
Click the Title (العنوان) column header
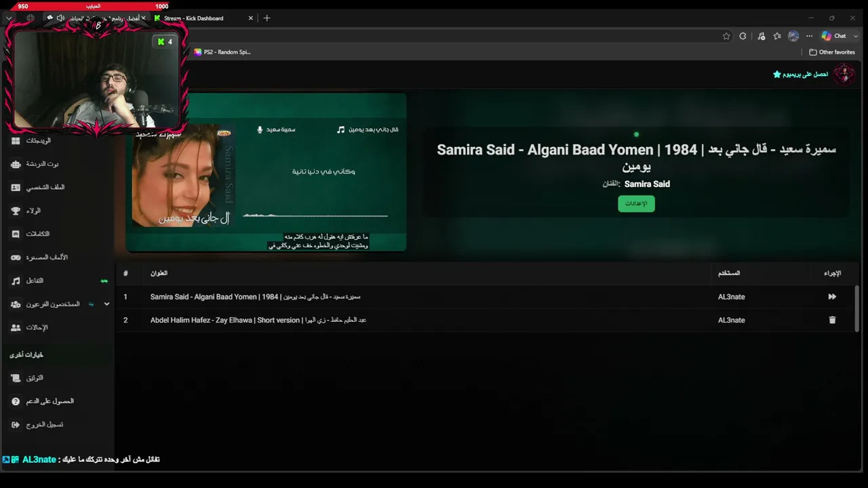click(x=159, y=273)
